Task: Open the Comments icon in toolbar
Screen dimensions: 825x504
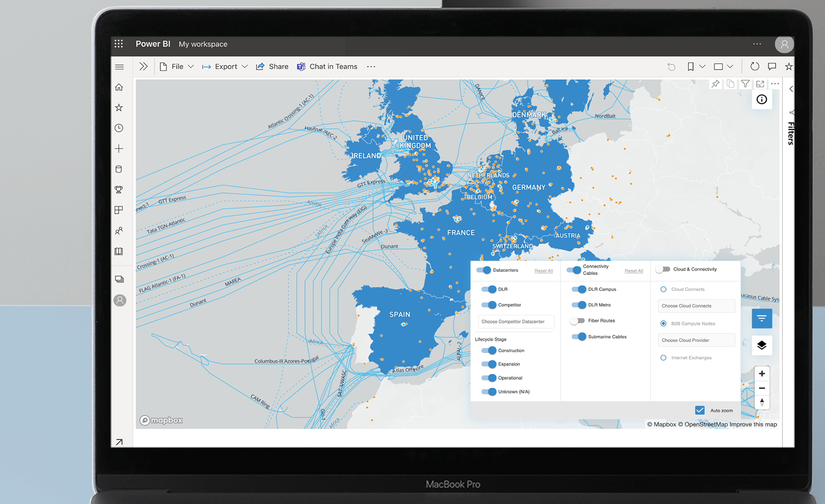Action: coord(772,66)
